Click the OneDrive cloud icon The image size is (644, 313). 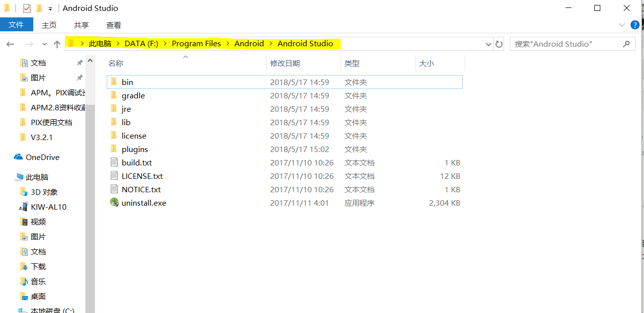click(x=19, y=157)
